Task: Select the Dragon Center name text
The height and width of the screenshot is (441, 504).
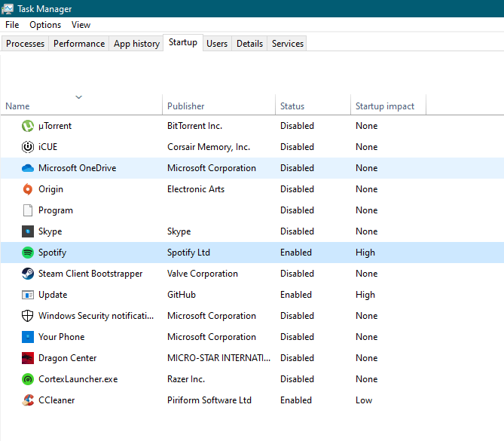Action: pos(68,358)
